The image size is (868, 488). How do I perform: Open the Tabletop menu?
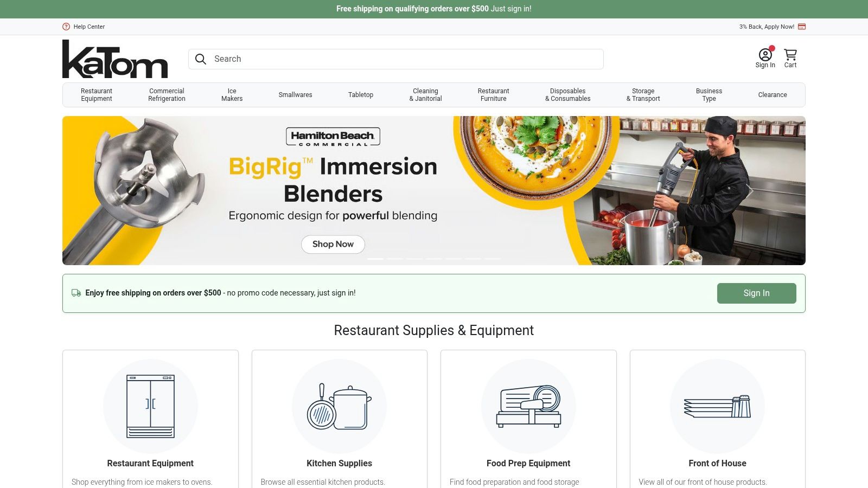click(361, 95)
